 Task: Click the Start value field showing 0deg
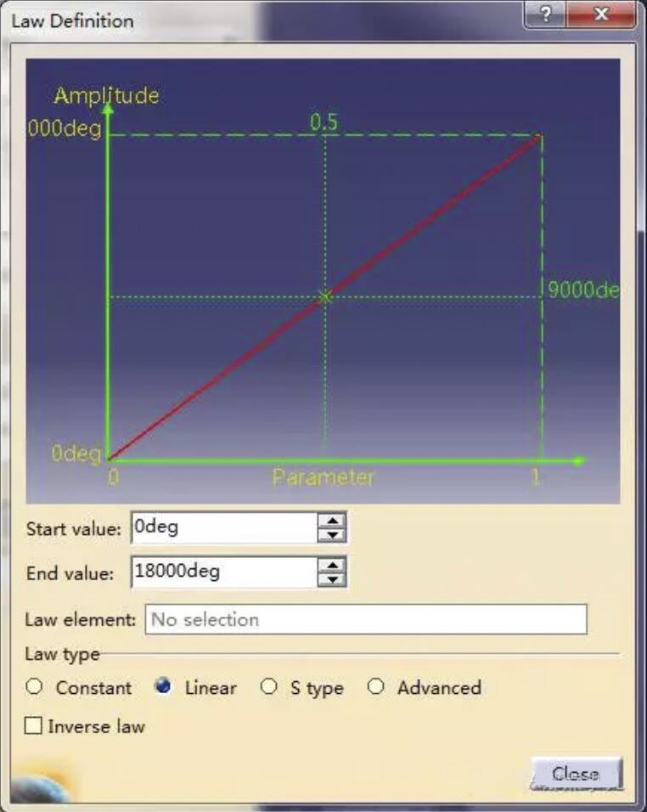224,527
